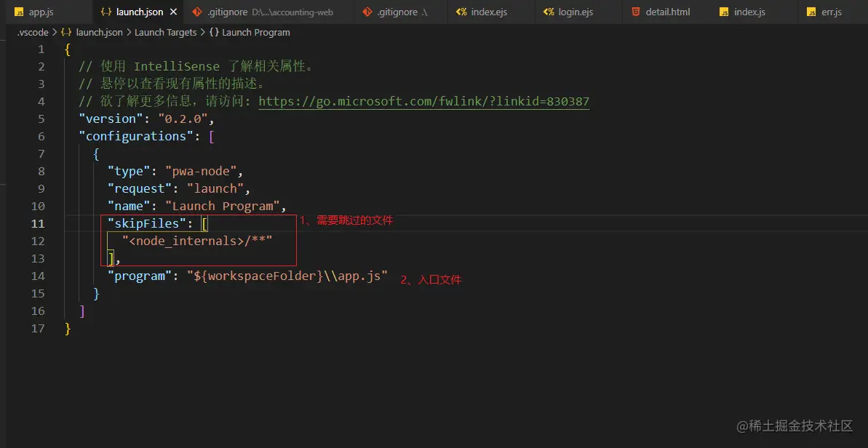Click the HTML5 icon on detail.html tab
868x448 pixels.
pyautogui.click(x=636, y=12)
